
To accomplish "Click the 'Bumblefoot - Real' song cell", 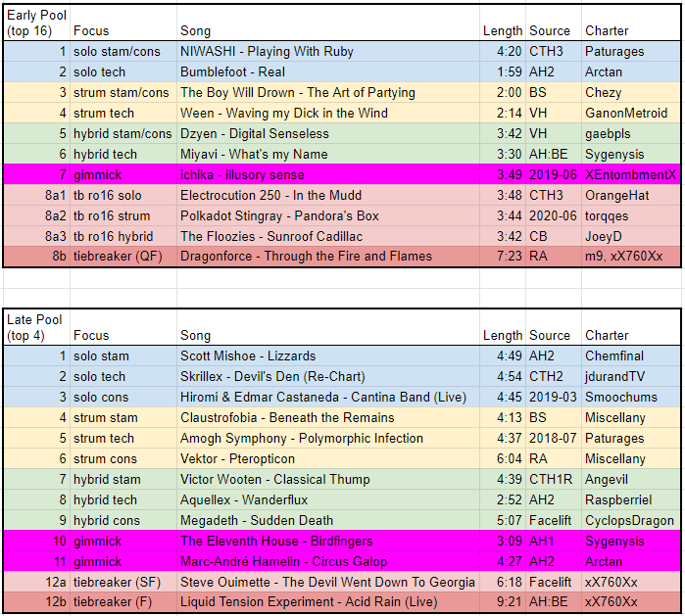I will [328, 72].
